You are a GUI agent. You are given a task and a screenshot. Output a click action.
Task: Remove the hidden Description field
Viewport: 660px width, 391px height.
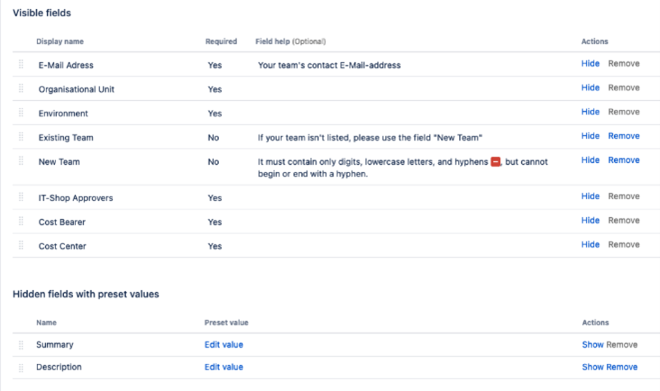[x=622, y=367]
